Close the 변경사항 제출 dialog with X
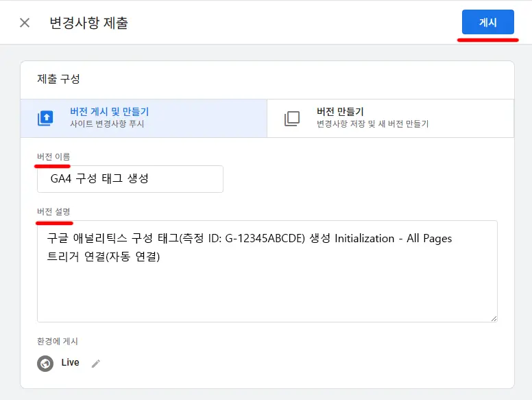Screen dimensions: 532x400 click(x=25, y=23)
